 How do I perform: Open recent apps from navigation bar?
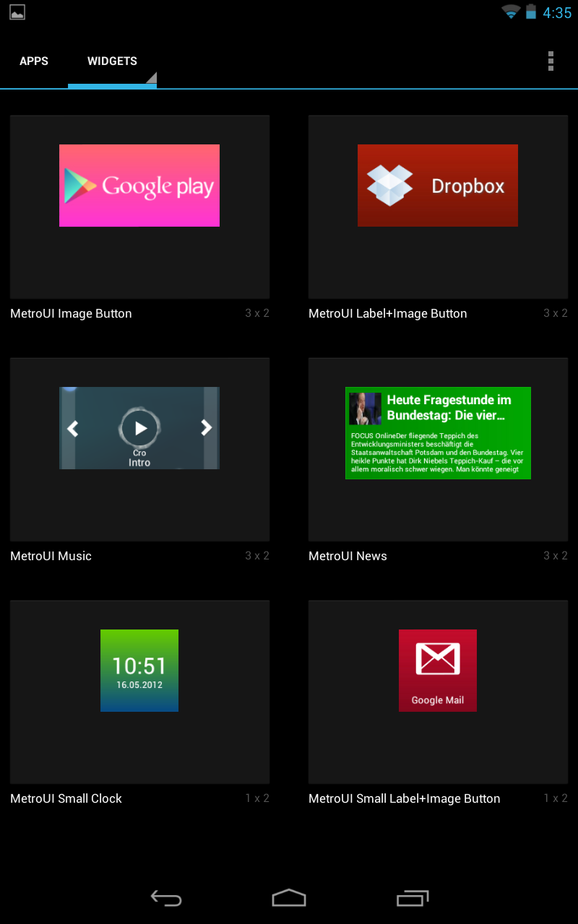[x=413, y=898]
